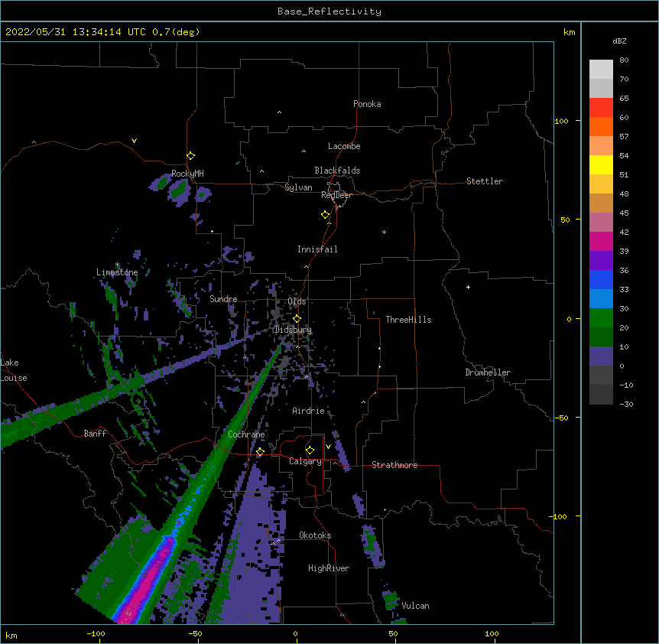Image resolution: width=659 pixels, height=644 pixels.
Task: Click the Banff label
Action: tap(95, 434)
